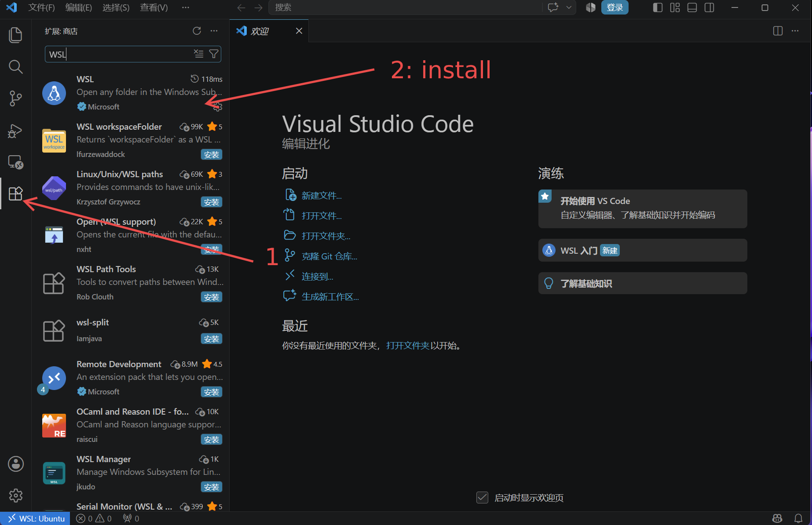Open agent sessions icon beside login

590,7
